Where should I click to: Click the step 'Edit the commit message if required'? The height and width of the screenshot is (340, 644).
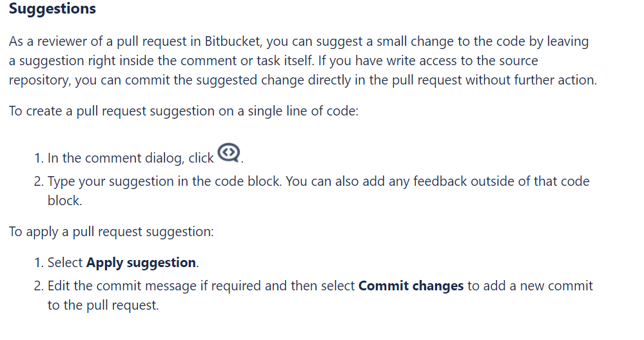(x=320, y=295)
